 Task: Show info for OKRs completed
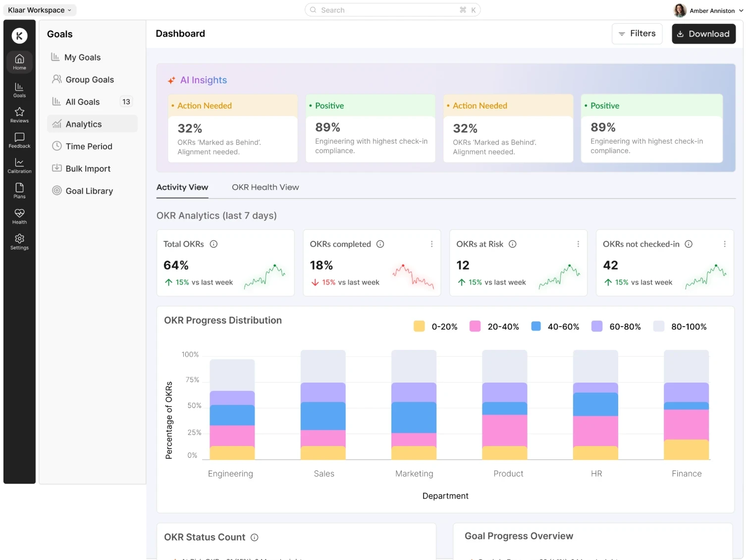[x=380, y=244]
